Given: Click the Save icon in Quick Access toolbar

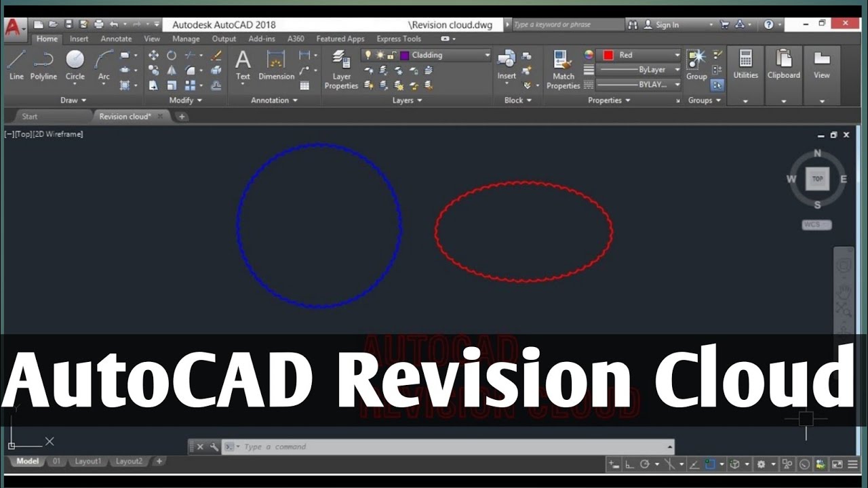Looking at the screenshot, I should pos(68,24).
